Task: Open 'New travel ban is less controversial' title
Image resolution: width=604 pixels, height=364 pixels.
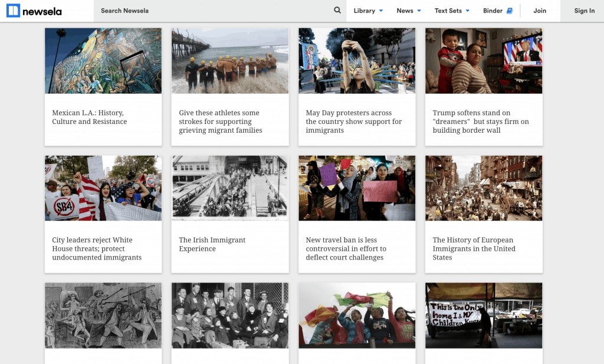Action: [x=346, y=248]
